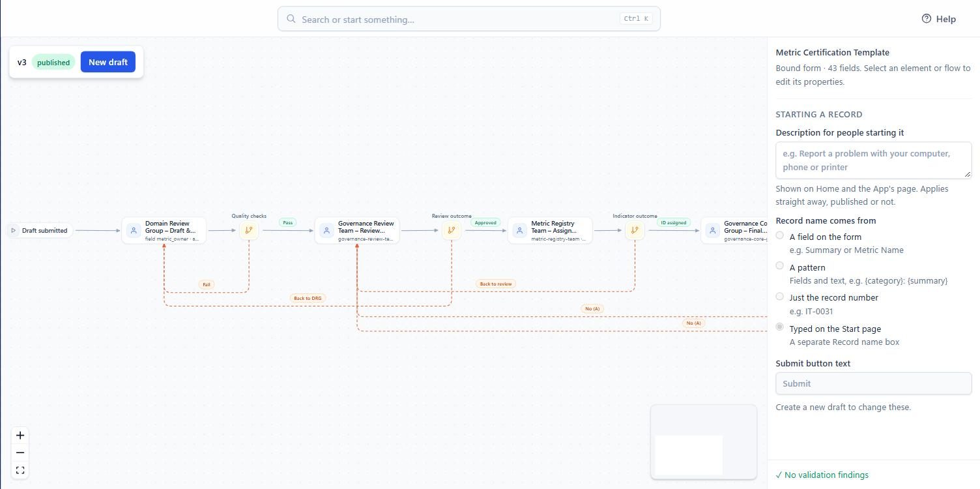Image resolution: width=980 pixels, height=489 pixels.
Task: Click the Review outcome gateway label
Action: (x=452, y=216)
